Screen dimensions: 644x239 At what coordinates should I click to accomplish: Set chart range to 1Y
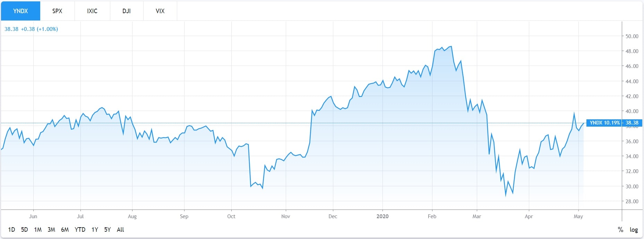95,230
